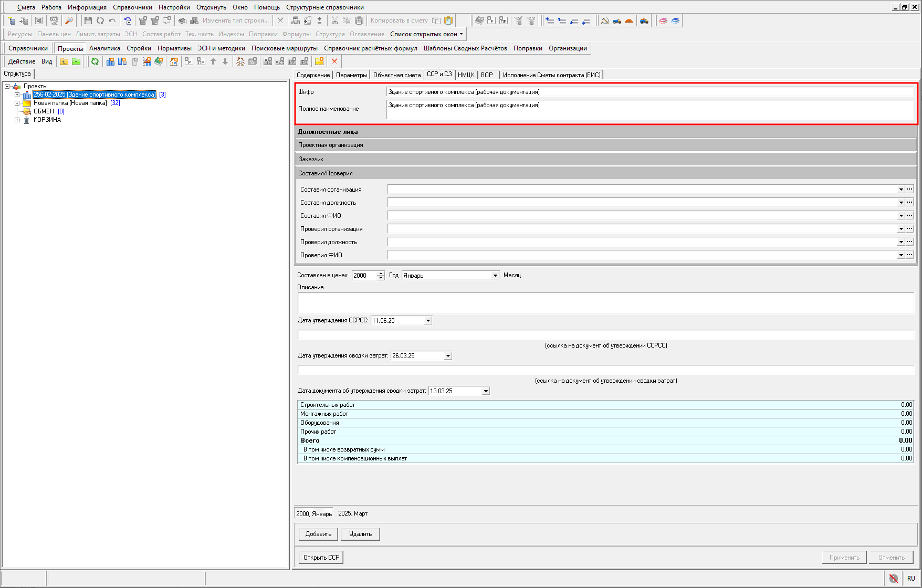Click the blue stacked books icon
Viewport: 922px width, 588px height.
[x=675, y=20]
